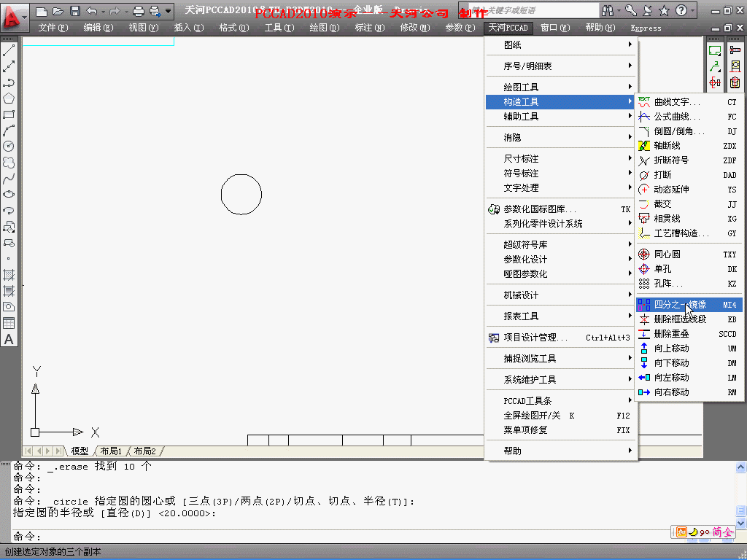Click 菜单项修复 menu entry
747x560 pixels.
click(561, 430)
